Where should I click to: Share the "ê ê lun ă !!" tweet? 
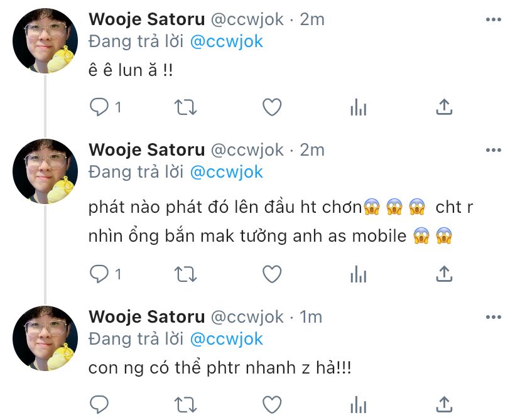pos(444,107)
